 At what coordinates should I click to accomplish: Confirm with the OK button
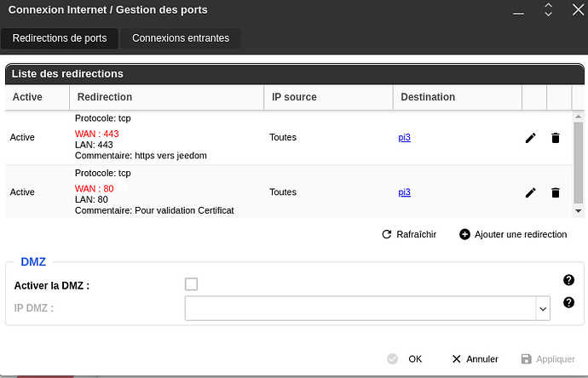click(x=405, y=359)
